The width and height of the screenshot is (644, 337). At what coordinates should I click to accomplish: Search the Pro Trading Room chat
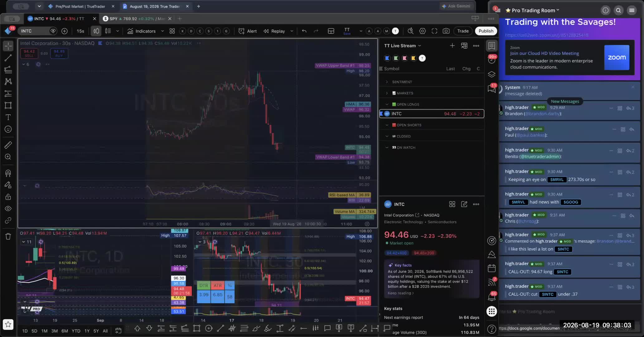[x=618, y=10]
